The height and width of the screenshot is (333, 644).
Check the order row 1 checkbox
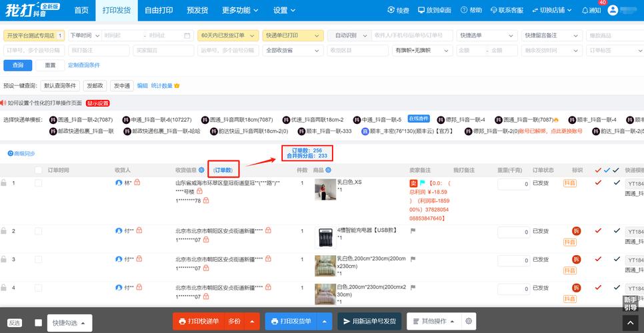point(38,183)
